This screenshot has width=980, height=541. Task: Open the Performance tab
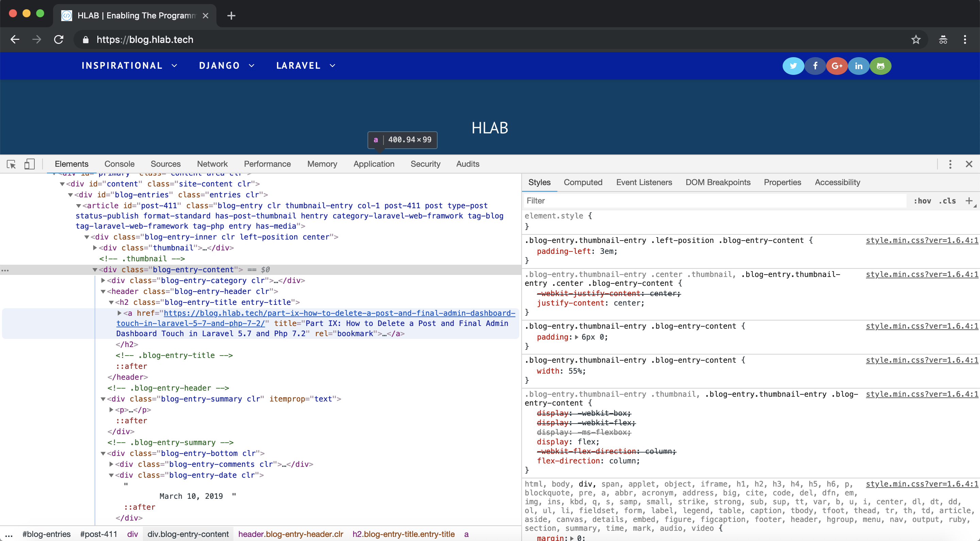click(x=267, y=164)
